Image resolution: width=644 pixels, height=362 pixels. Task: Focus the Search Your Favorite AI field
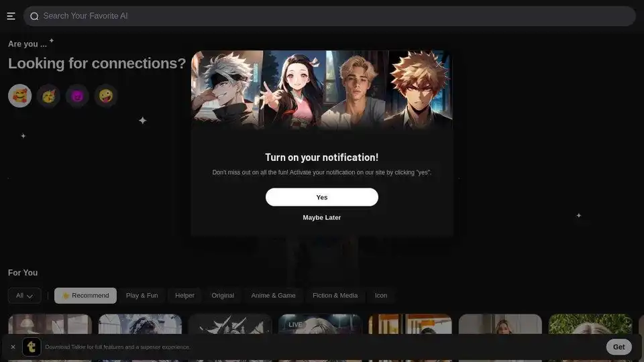[329, 16]
